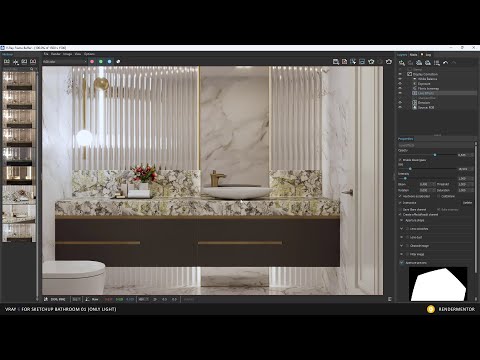Image resolution: width=480 pixels, height=360 pixels.
Task: Open the View menu
Action: click(78, 54)
